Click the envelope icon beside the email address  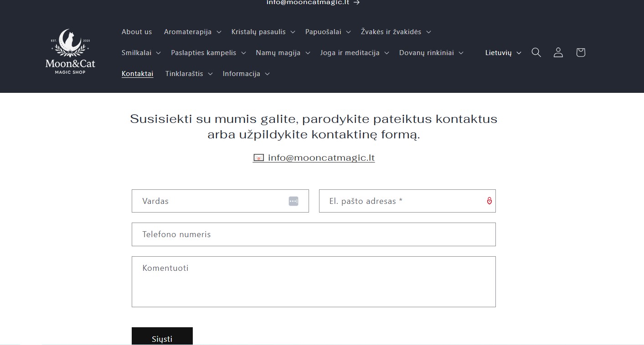(x=258, y=158)
